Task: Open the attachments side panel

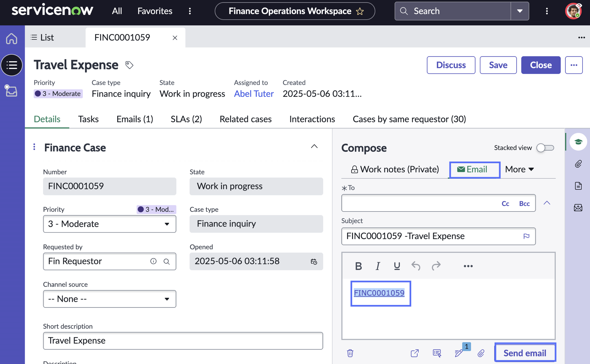Action: tap(578, 164)
